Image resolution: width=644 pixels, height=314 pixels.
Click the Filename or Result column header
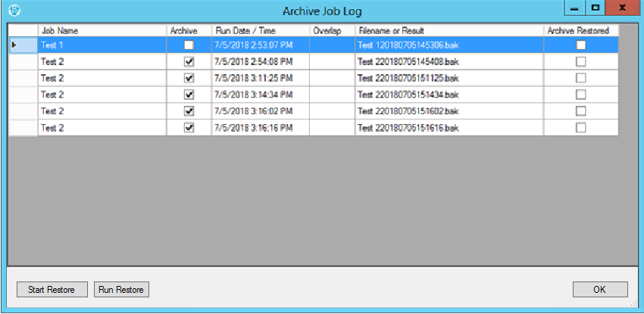[449, 31]
